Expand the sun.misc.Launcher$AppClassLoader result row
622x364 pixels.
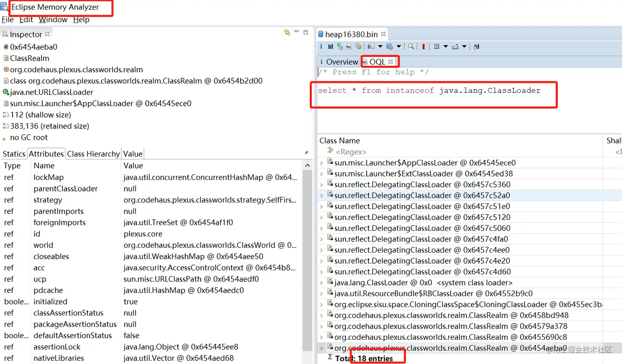click(x=322, y=163)
